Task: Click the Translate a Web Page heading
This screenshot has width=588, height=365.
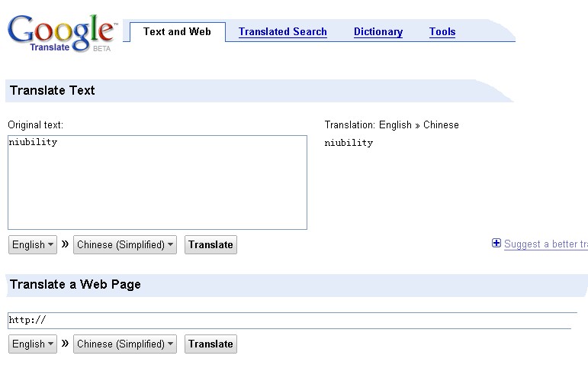Action: coord(76,285)
